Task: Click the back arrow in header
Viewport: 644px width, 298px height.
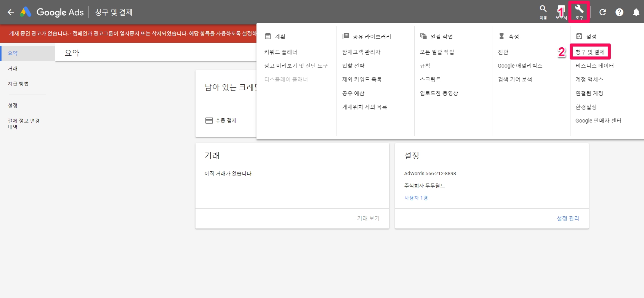Action: tap(11, 12)
